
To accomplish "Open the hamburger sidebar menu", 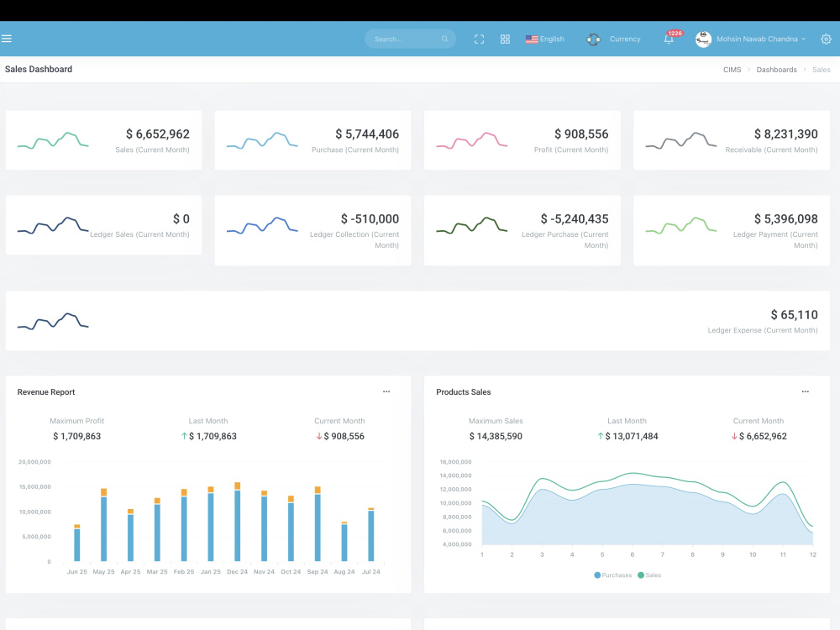I will pos(7,39).
